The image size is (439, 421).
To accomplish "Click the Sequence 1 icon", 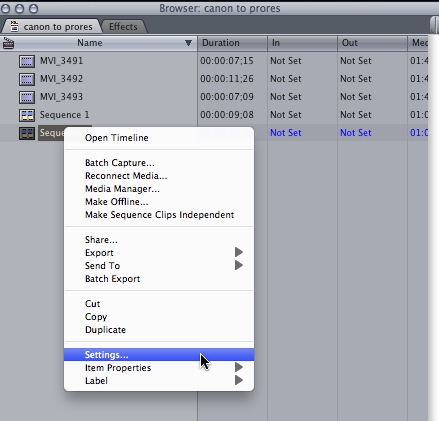I will 27,115.
